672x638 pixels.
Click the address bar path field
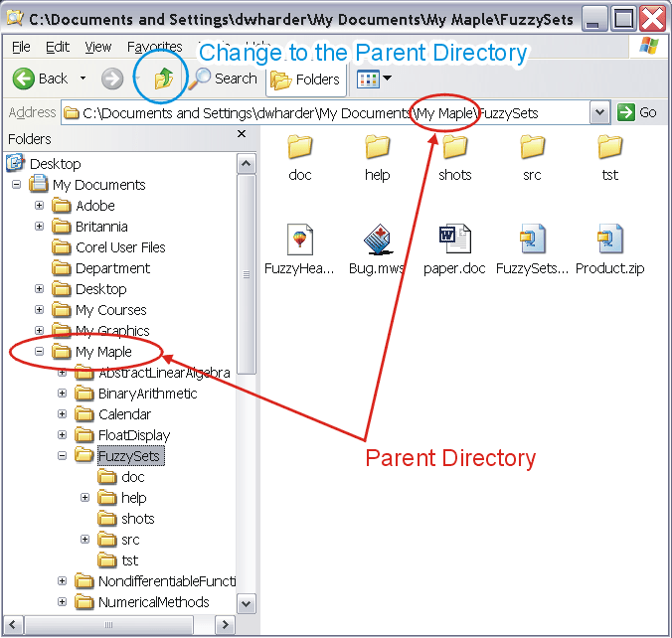326,113
